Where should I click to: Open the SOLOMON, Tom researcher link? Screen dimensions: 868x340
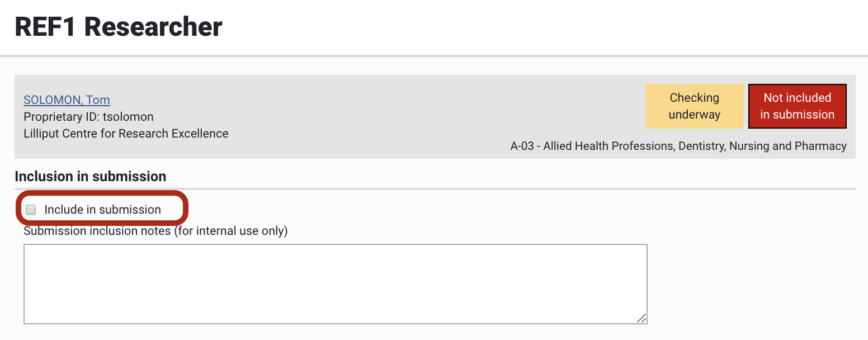[x=67, y=100]
